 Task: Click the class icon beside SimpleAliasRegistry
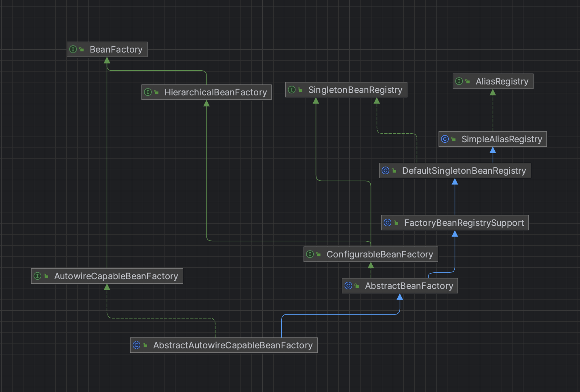tap(445, 139)
